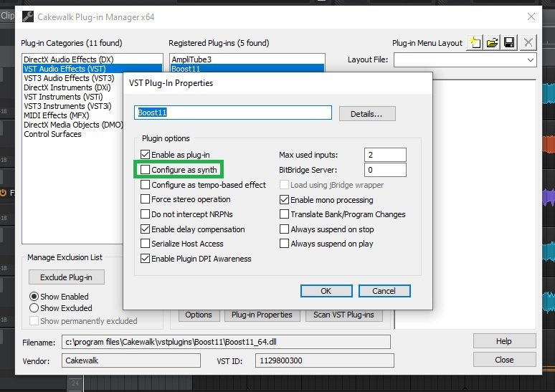
Task: Cancel the VST Plug-In Properties dialog
Action: pos(384,291)
